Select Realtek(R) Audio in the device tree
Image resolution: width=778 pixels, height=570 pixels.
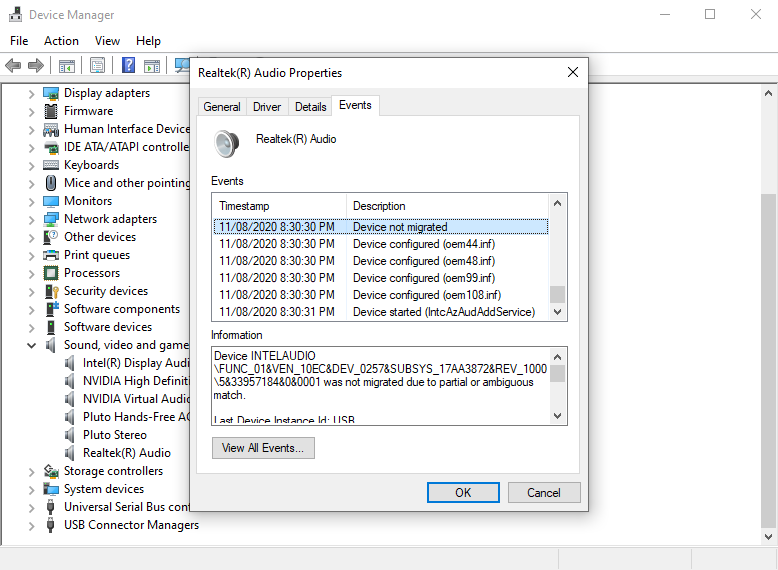tap(127, 453)
